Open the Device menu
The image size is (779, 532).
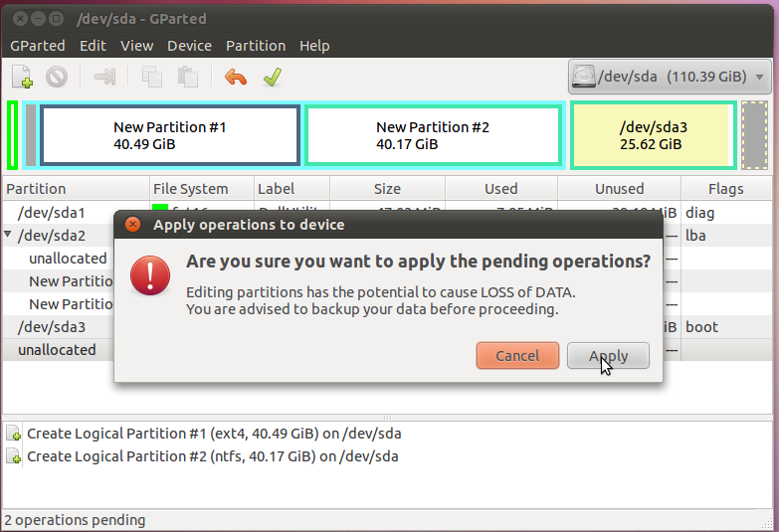tap(189, 46)
